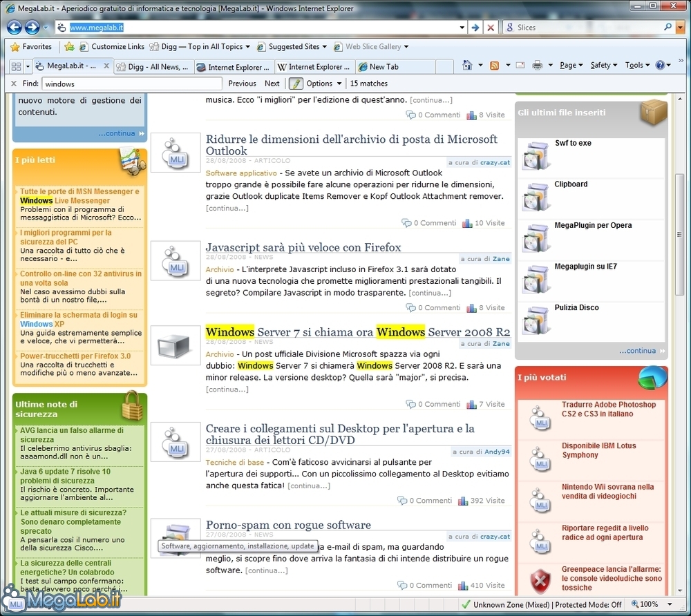Open the Safety menu
The image size is (691, 616).
603,66
